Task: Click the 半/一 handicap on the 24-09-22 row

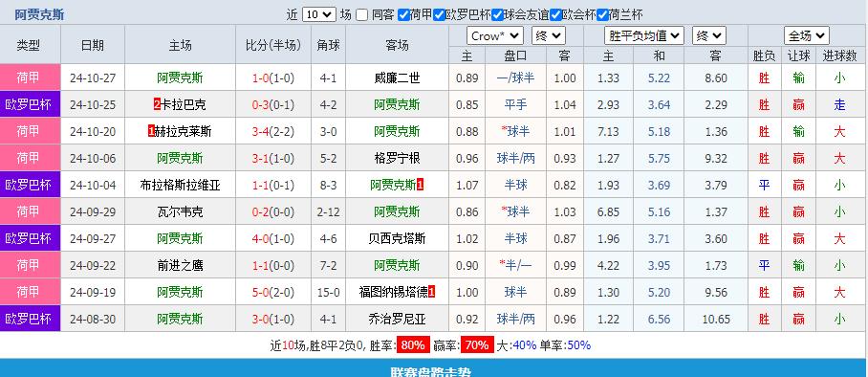Action: (516, 266)
